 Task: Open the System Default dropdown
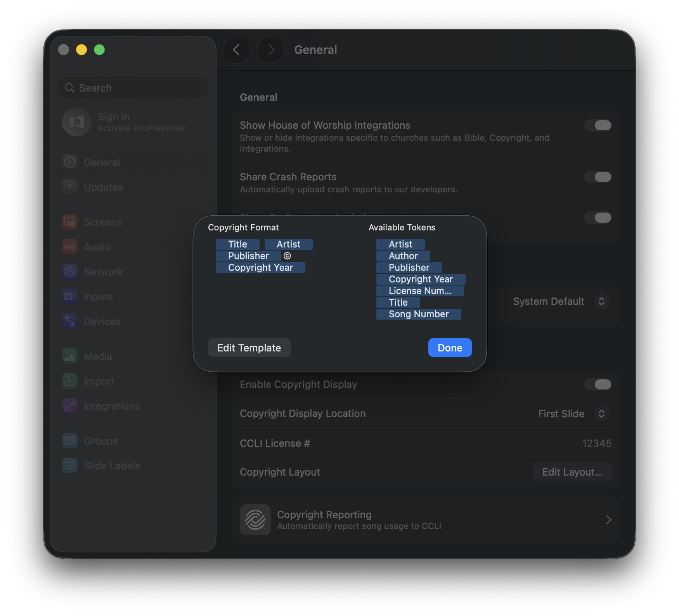[x=561, y=301]
